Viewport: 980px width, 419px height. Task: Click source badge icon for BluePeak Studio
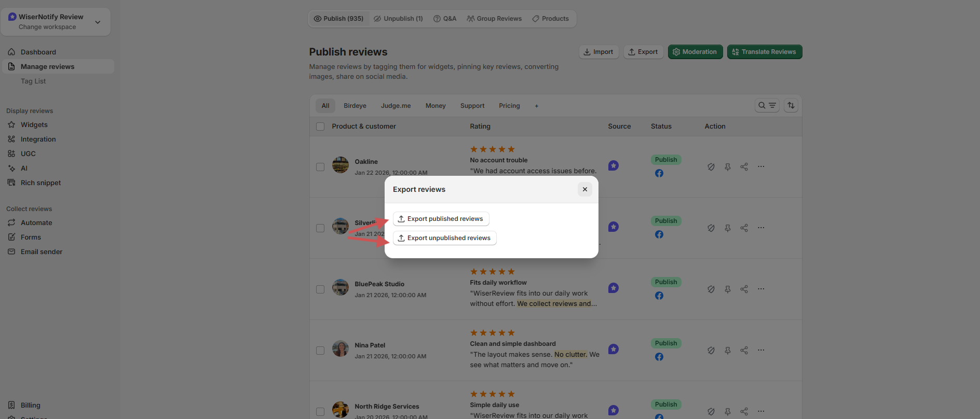coord(613,288)
